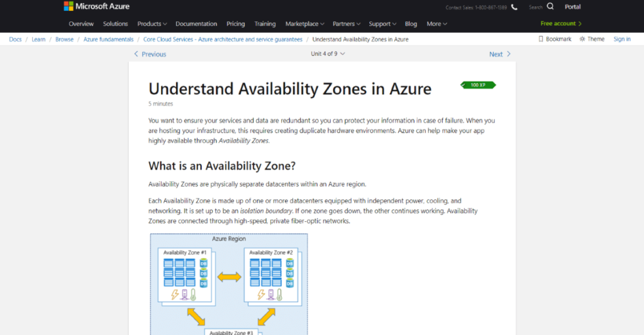Go to the Pricing page

coord(236,24)
